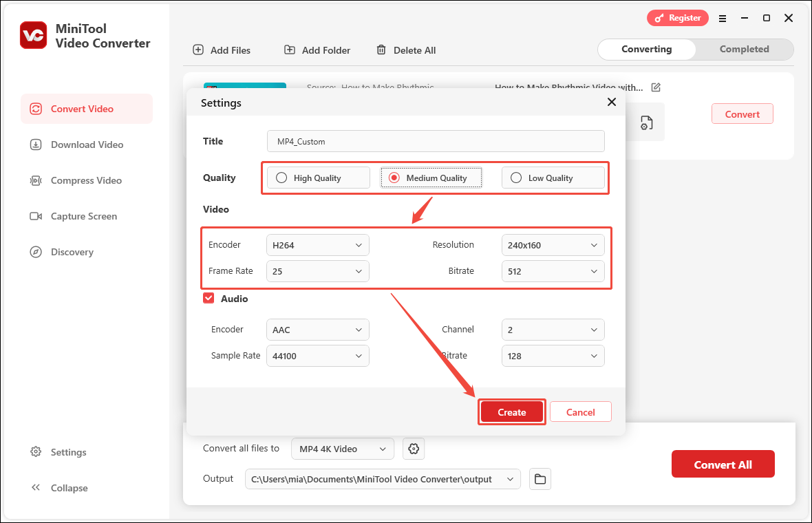Click the Convert Video icon in the sidebar

36,109
